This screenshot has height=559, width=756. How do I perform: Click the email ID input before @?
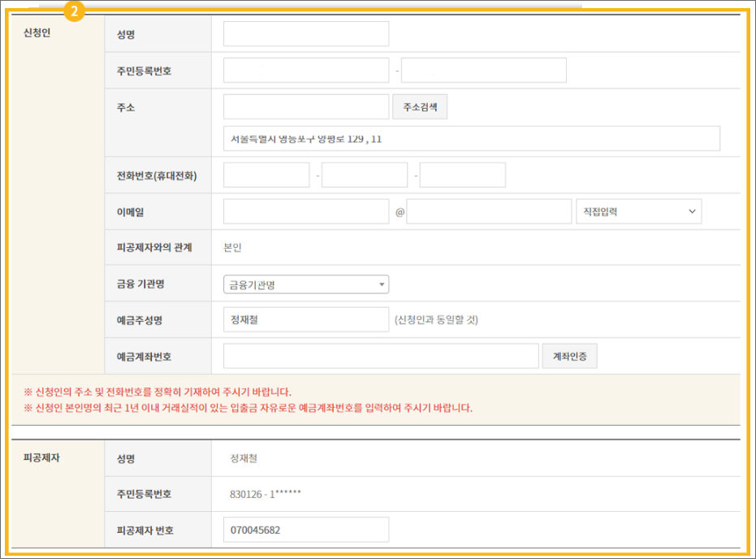[x=305, y=210]
